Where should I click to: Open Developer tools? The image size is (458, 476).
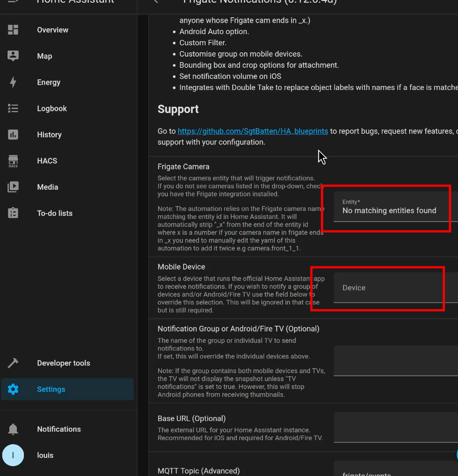(67, 363)
